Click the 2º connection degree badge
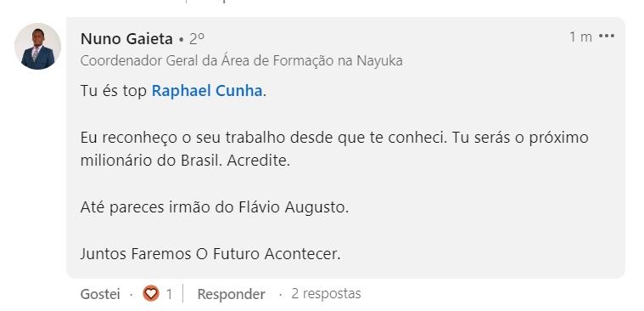 point(197,39)
